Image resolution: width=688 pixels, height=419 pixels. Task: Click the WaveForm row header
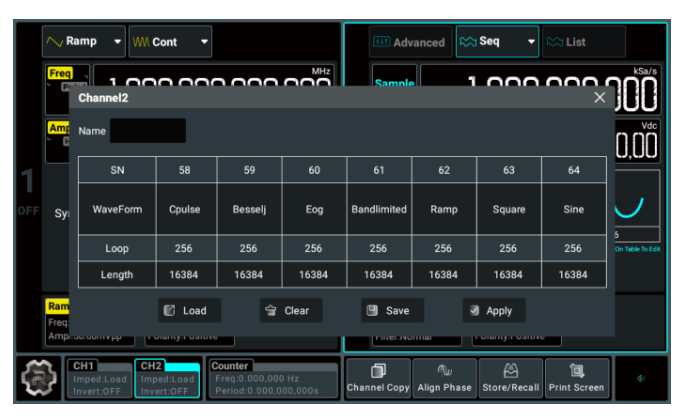pyautogui.click(x=117, y=209)
